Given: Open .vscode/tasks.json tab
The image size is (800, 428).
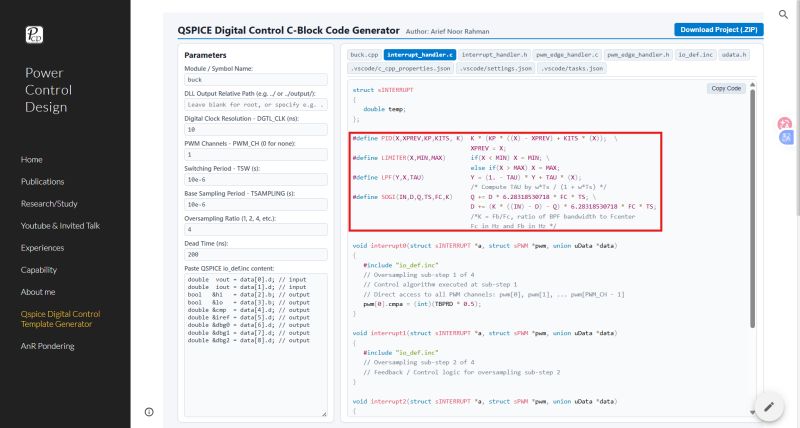Looking at the screenshot, I should pyautogui.click(x=572, y=68).
